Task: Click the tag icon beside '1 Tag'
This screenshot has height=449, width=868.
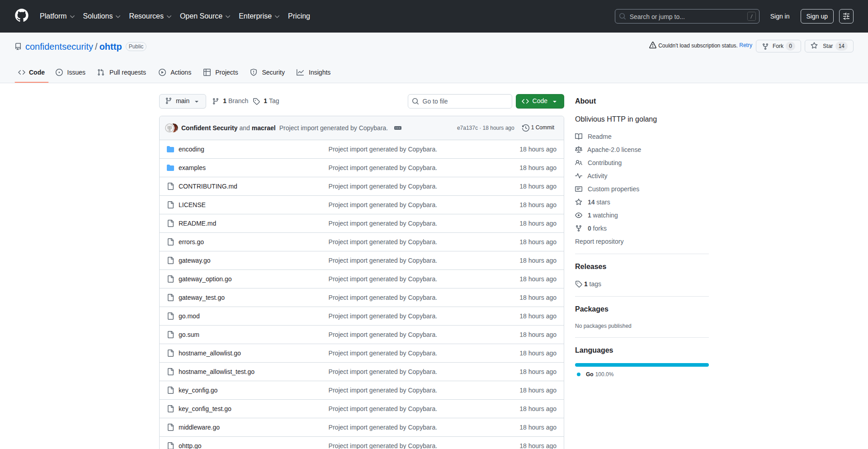Action: 256,101
